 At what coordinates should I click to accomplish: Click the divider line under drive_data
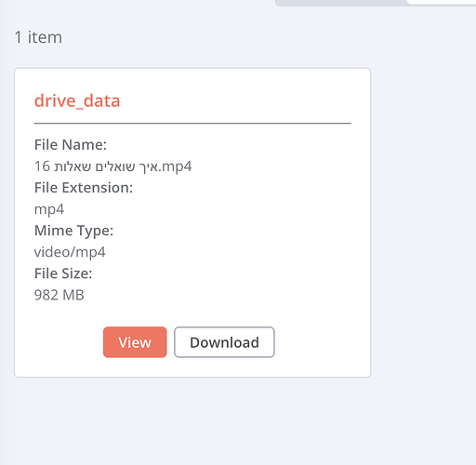[192, 123]
